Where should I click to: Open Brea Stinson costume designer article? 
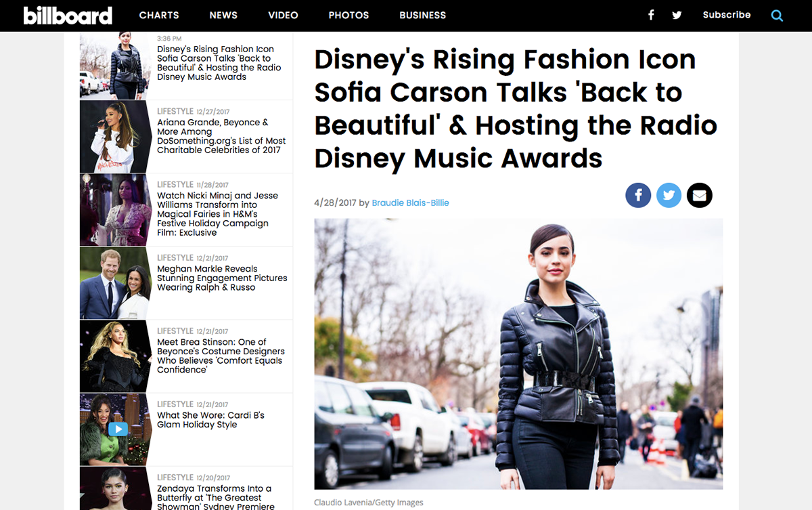221,356
